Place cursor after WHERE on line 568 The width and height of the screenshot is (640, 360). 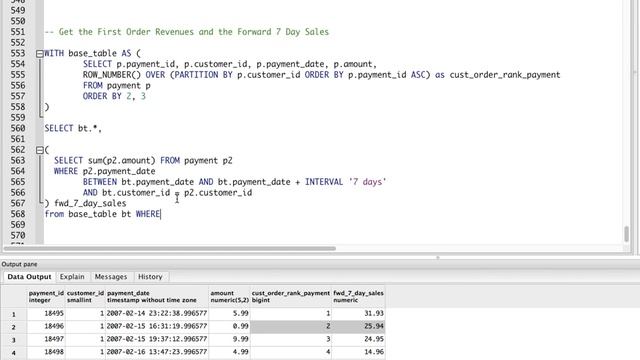(x=161, y=214)
